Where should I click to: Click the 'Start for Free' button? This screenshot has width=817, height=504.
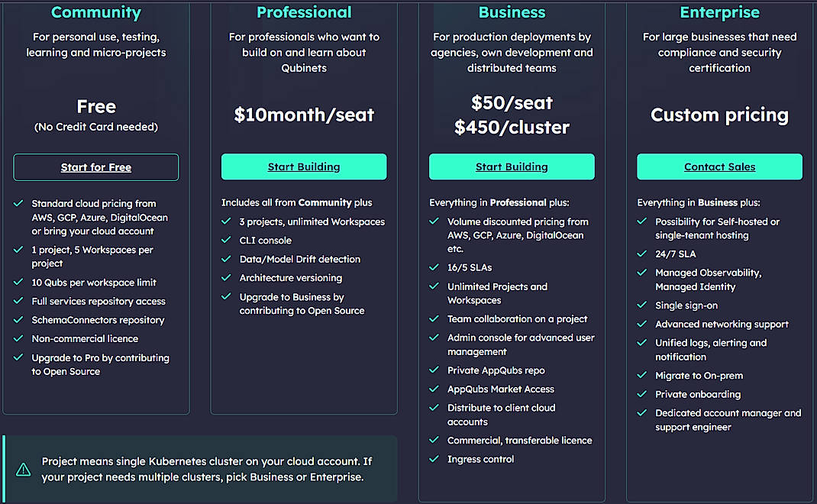coord(95,166)
